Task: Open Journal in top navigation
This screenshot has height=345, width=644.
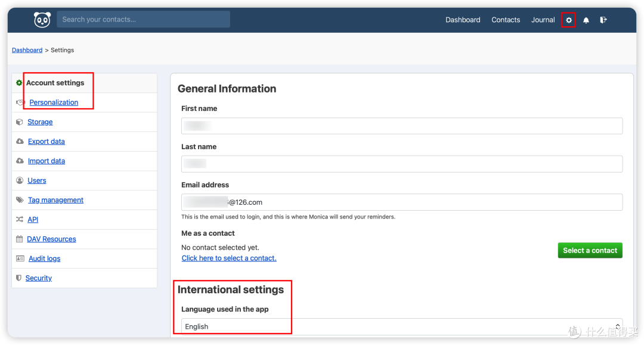Action: 543,20
